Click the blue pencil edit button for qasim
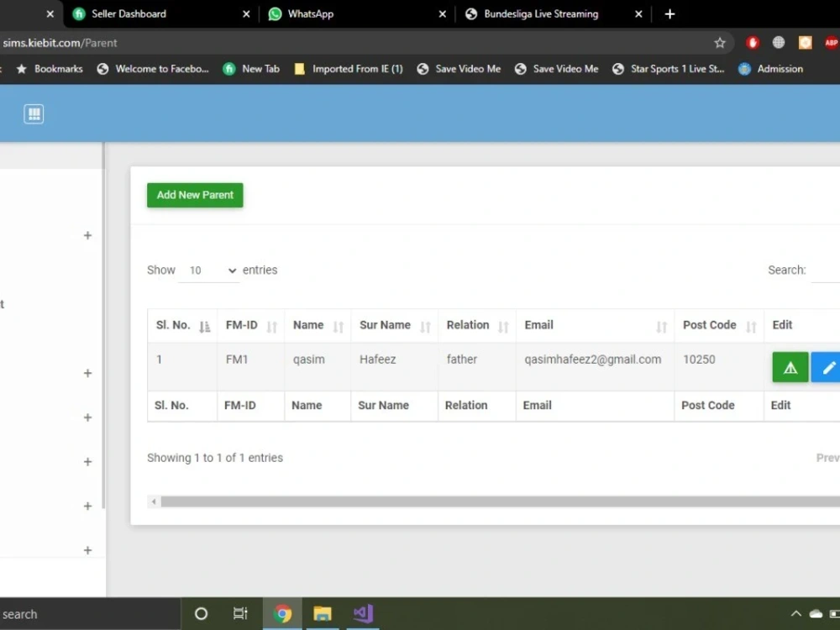Screen dimensions: 840x630 (827, 368)
